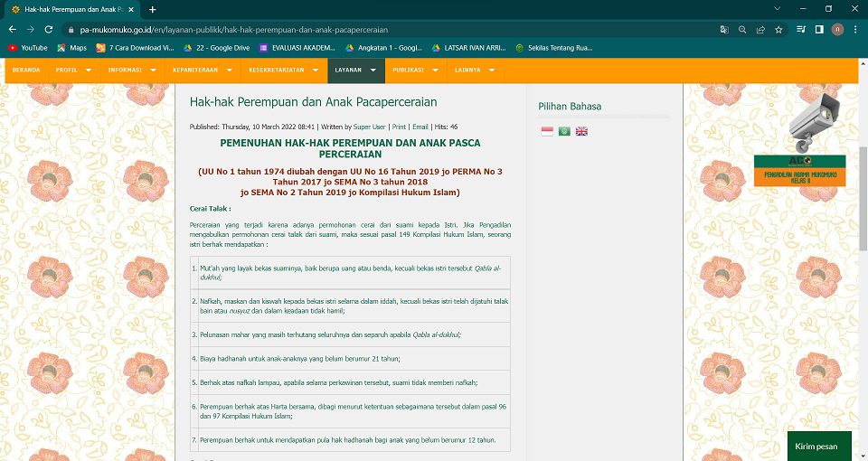Viewport: 868px width, 461px height.
Task: Open the YouTube bookmark
Action: [x=28, y=48]
